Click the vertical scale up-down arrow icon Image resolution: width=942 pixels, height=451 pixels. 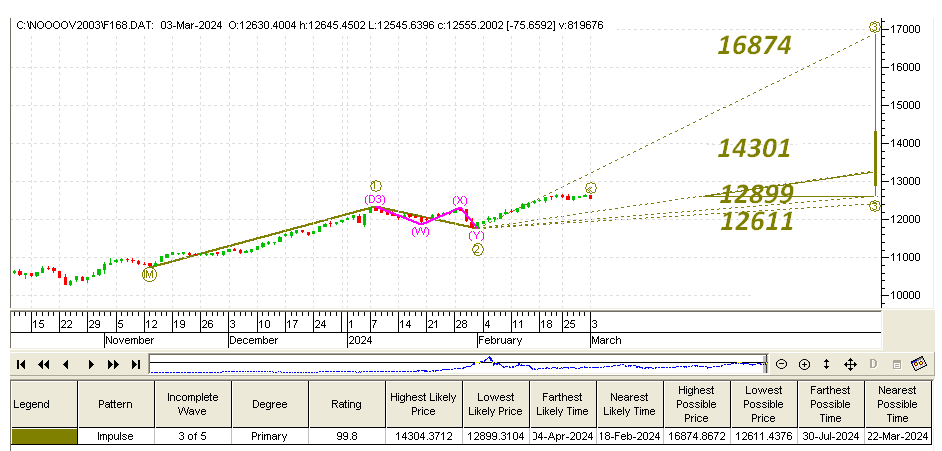pyautogui.click(x=827, y=364)
